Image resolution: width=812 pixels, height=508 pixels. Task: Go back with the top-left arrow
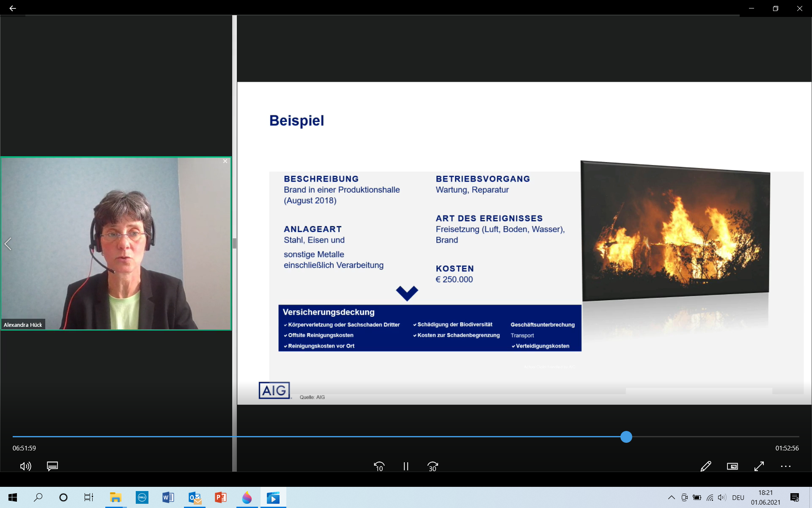[13, 8]
